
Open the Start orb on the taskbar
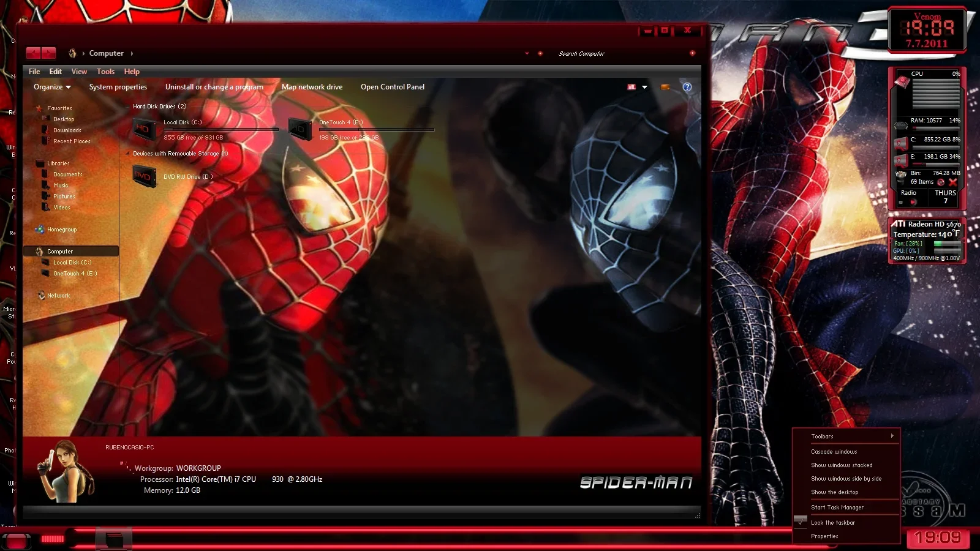[16, 541]
